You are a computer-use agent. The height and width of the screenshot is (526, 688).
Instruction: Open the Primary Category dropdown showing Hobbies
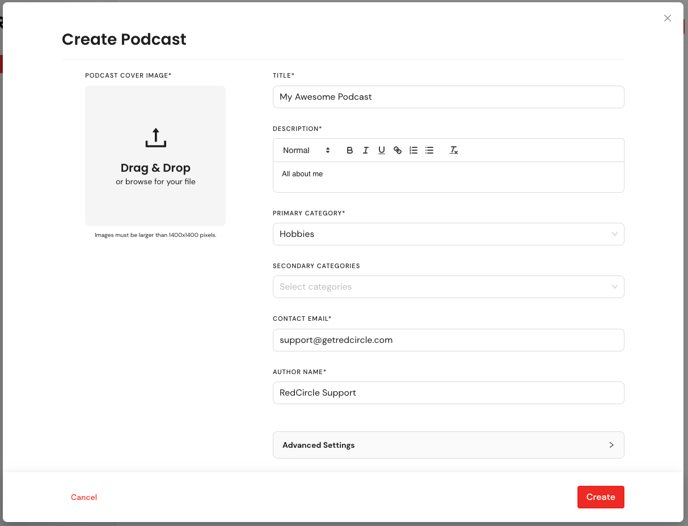click(x=448, y=234)
